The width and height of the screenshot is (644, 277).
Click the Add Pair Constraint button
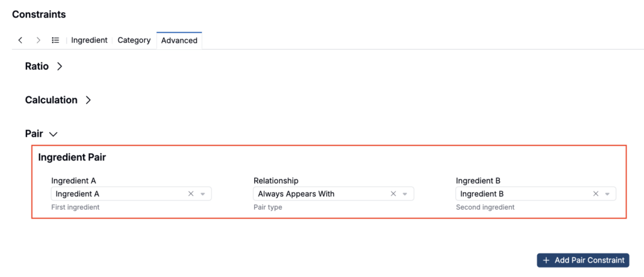click(x=583, y=260)
